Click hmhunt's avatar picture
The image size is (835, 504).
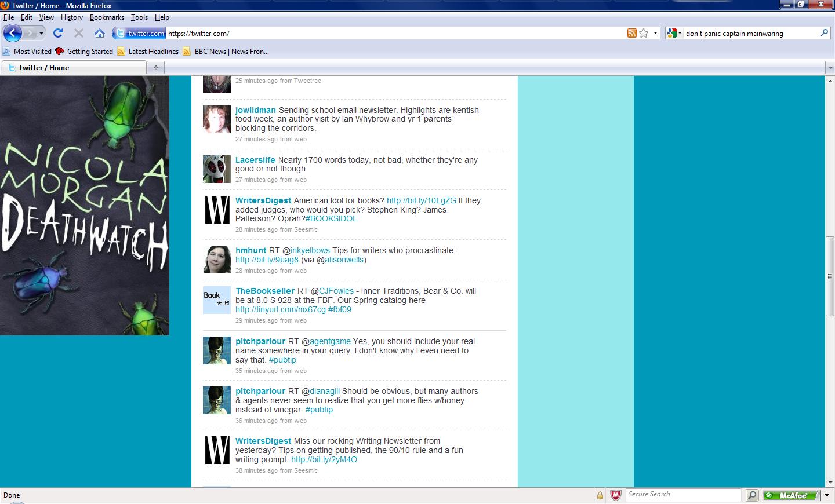pos(217,260)
